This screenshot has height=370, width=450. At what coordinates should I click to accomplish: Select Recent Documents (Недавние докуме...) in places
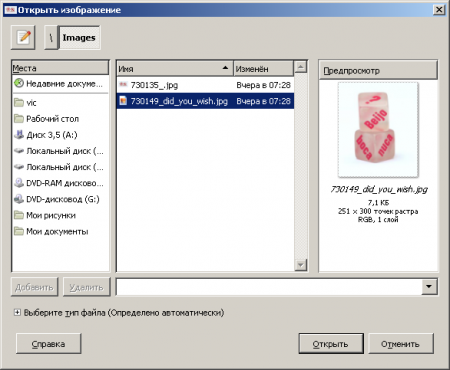(x=60, y=84)
